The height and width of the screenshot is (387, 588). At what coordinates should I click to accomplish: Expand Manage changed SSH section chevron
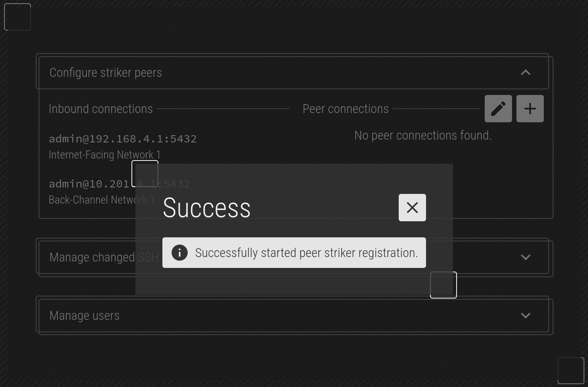pyautogui.click(x=526, y=257)
